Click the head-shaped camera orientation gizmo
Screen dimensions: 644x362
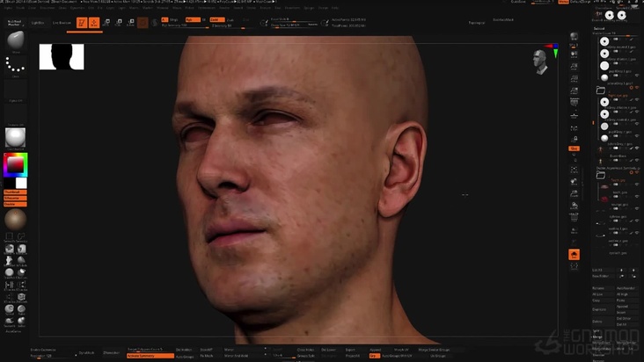pos(539,62)
